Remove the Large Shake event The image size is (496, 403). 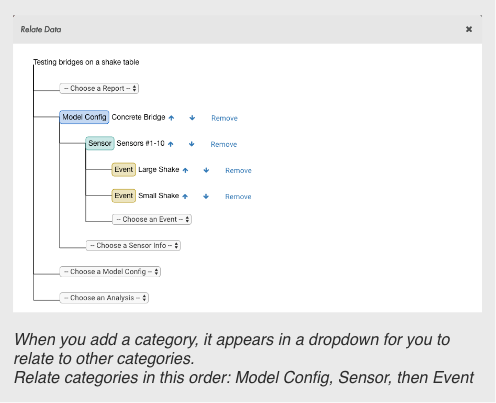(238, 170)
